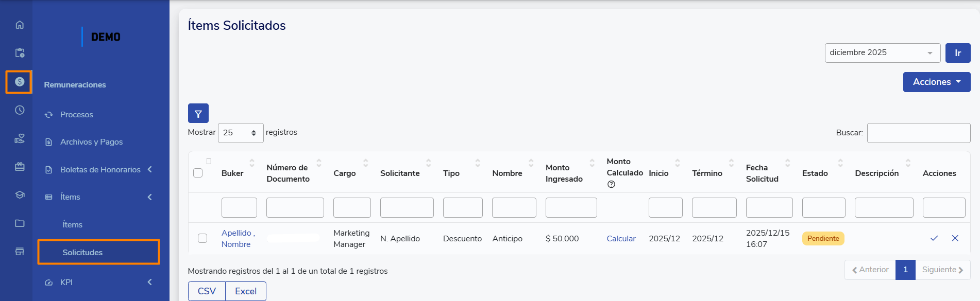Viewport: 980px width, 301px height.
Task: Click the Calcular link in the row
Action: pos(621,239)
